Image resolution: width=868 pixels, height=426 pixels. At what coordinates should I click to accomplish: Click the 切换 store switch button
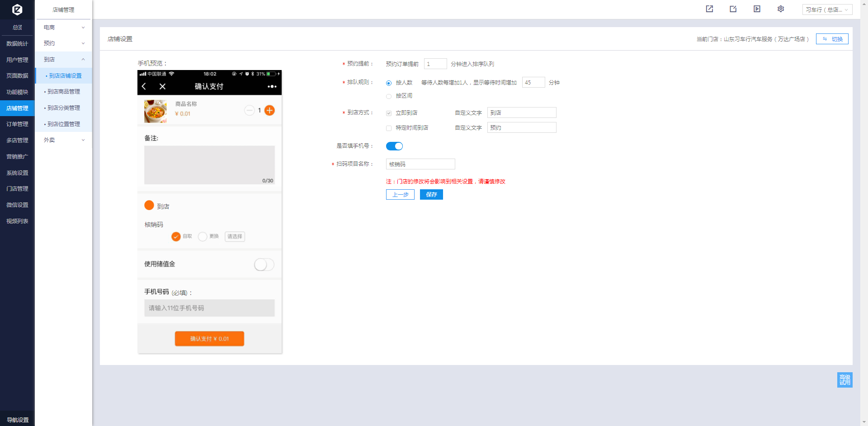(832, 39)
